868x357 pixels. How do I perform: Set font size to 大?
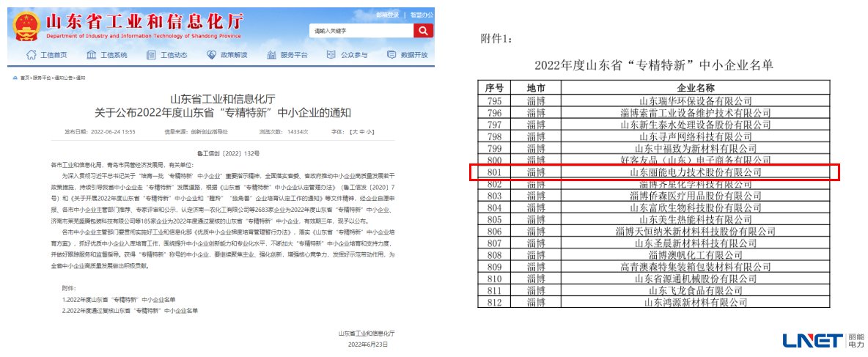pyautogui.click(x=354, y=131)
